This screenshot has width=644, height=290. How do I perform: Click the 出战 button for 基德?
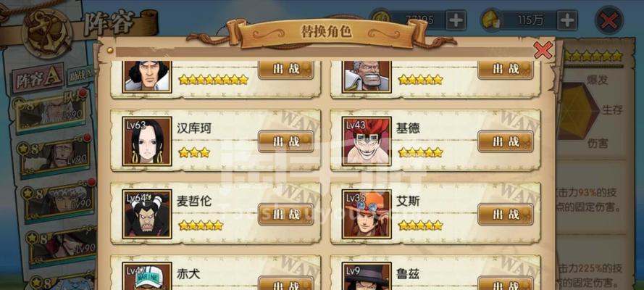[x=506, y=141]
